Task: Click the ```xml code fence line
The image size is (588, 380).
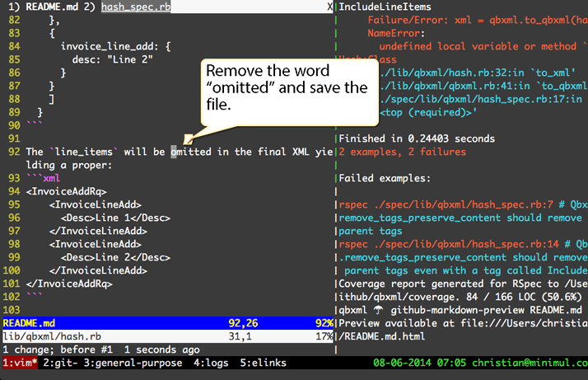Action: (x=43, y=178)
